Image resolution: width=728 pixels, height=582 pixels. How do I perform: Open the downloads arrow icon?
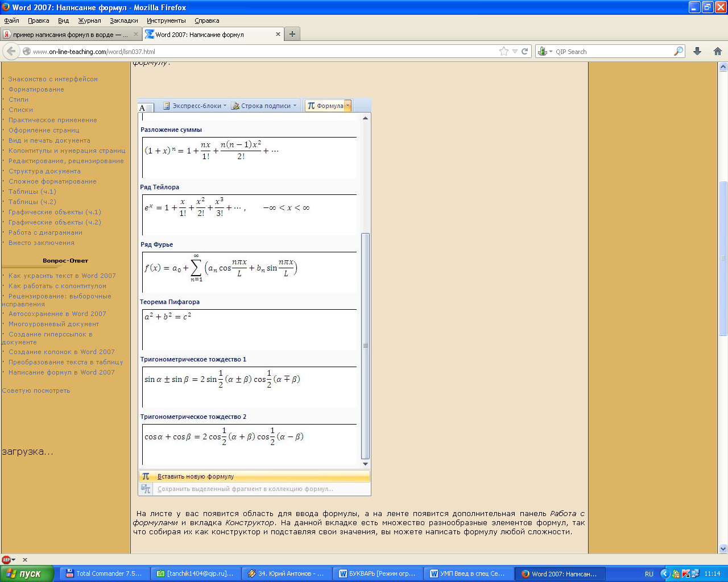(x=697, y=51)
